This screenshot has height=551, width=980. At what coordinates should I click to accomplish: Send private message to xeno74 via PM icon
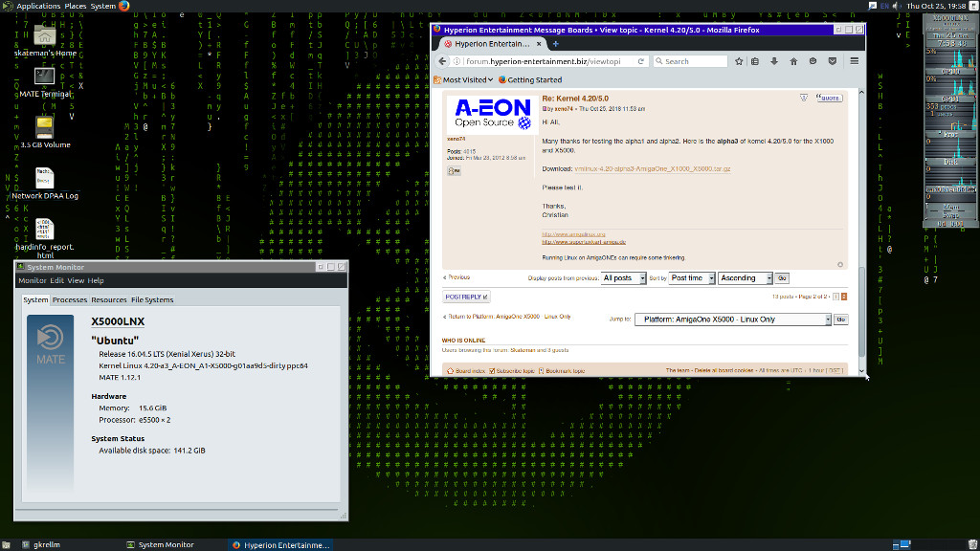pos(455,170)
